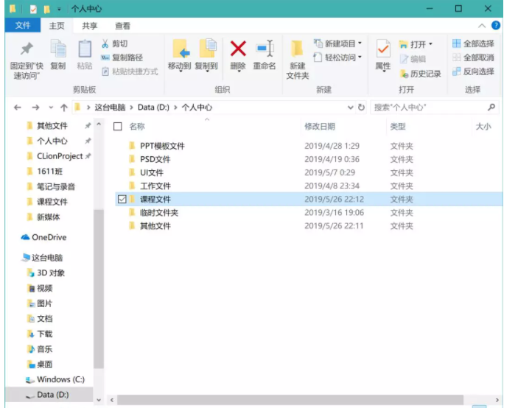Open CLionProject in quick access
The height and width of the screenshot is (408, 532).
coord(60,156)
